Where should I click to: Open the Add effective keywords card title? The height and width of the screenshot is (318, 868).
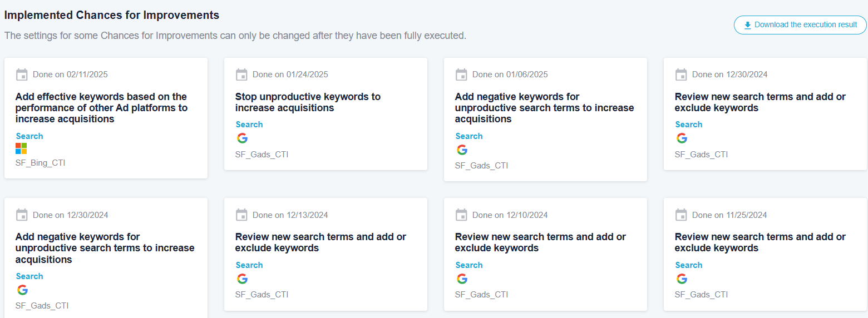[102, 108]
